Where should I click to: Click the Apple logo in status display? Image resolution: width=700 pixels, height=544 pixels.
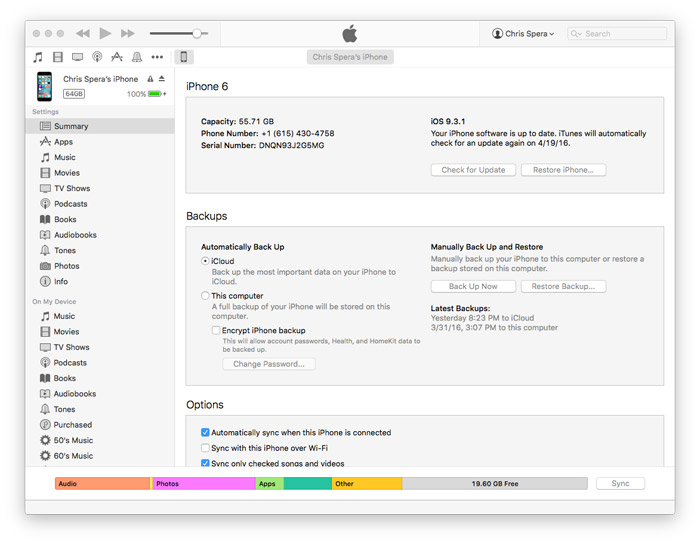[x=350, y=33]
